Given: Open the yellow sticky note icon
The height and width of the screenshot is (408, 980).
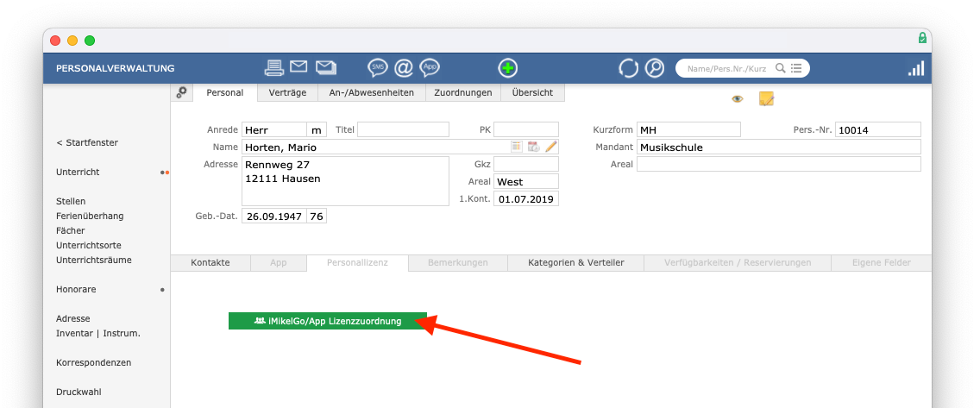Looking at the screenshot, I should pos(766,98).
